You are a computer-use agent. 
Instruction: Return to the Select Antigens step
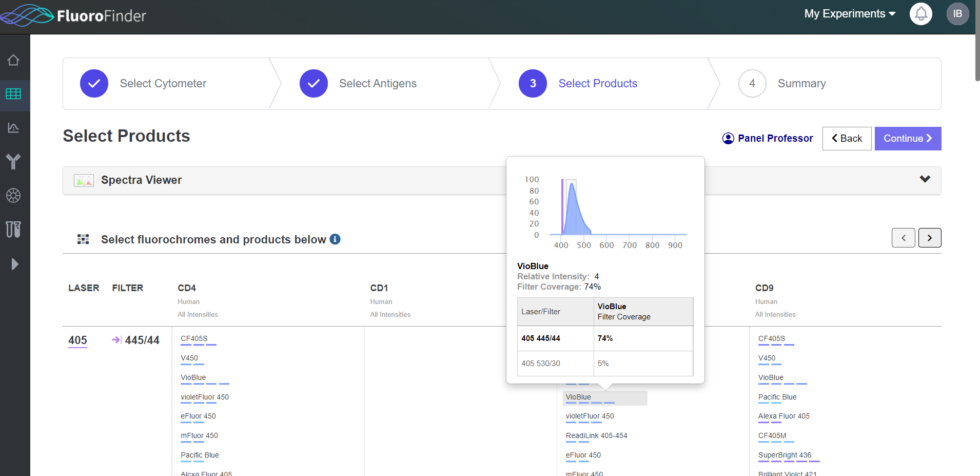[378, 83]
